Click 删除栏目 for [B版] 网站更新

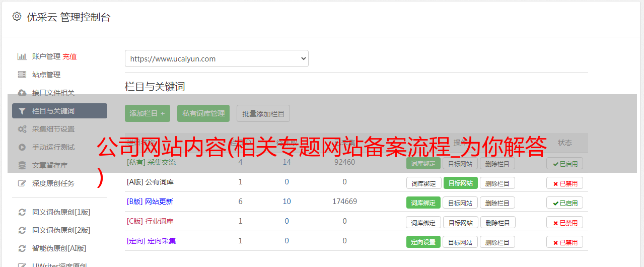click(x=497, y=203)
